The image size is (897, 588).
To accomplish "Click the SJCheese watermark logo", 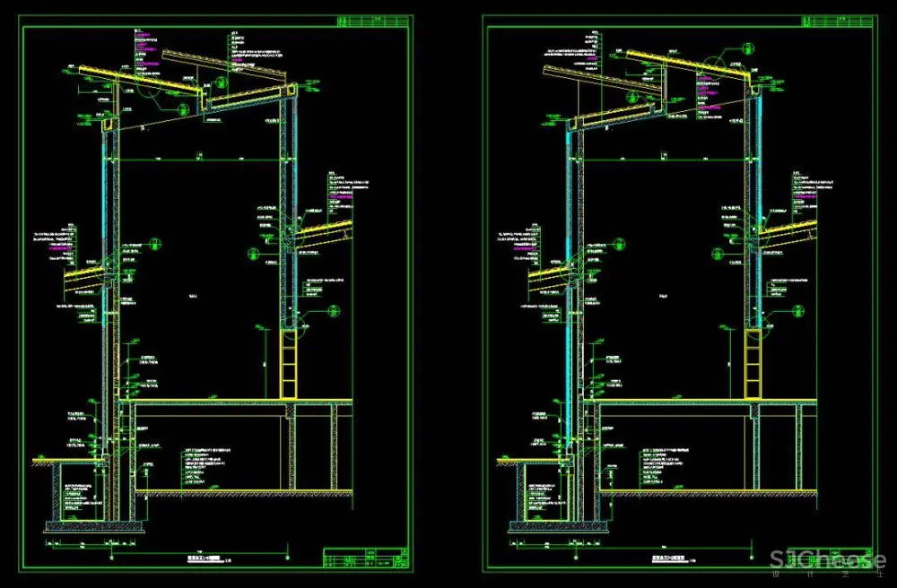I will 820,561.
